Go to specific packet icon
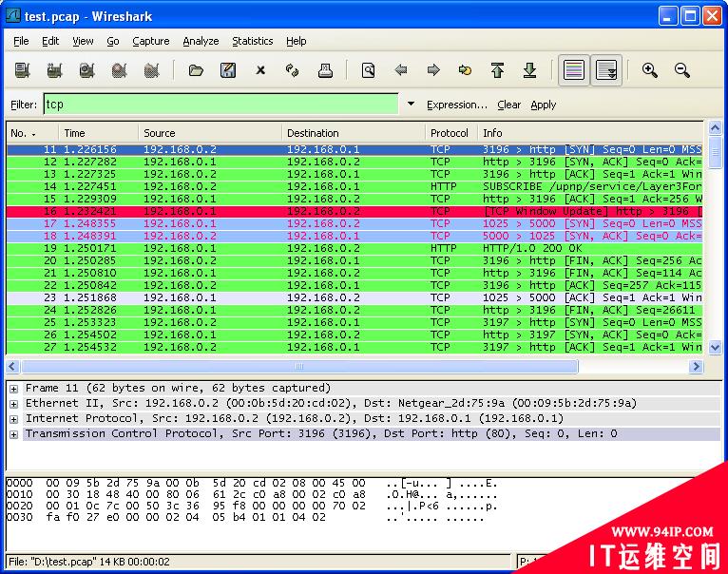This screenshot has height=574, width=728. (465, 70)
